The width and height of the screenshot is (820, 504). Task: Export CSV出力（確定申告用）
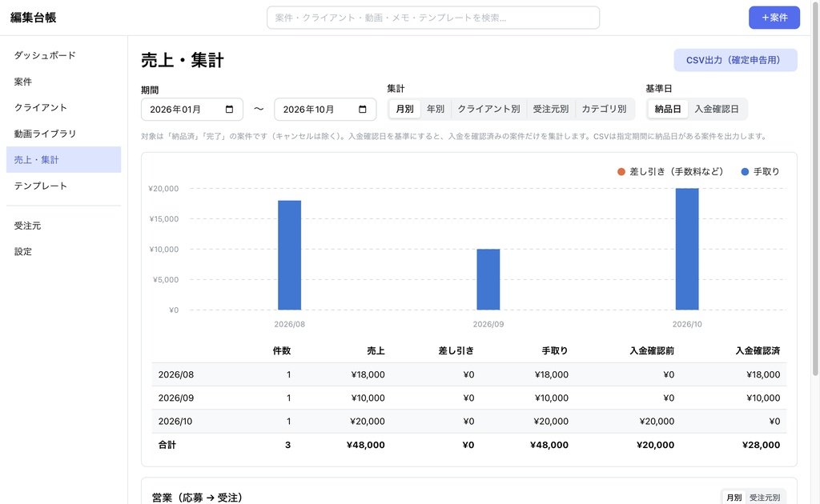[x=735, y=60]
